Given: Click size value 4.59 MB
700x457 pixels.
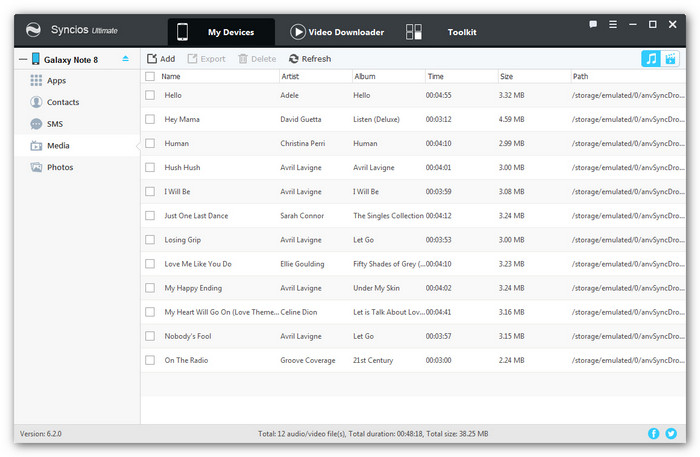Looking at the screenshot, I should (x=512, y=120).
